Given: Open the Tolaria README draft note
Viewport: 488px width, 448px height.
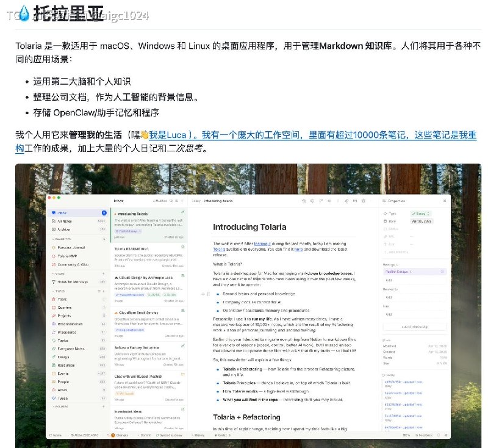Looking at the screenshot, I should tap(149, 257).
